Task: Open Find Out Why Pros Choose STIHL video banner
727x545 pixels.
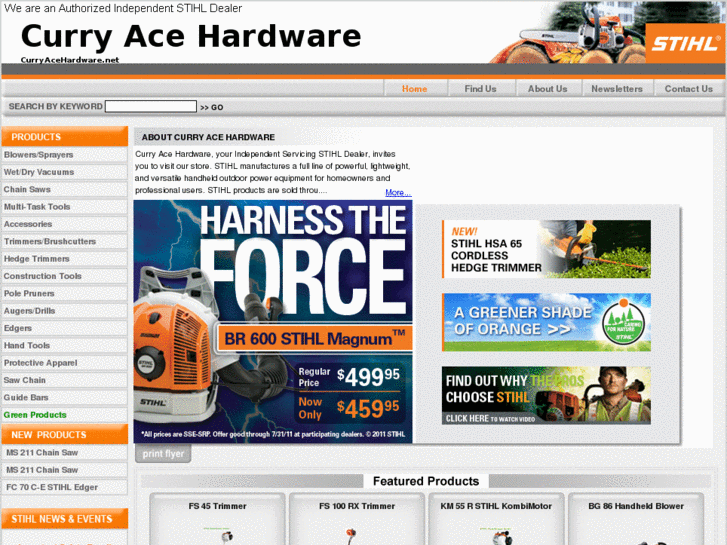Action: 546,395
